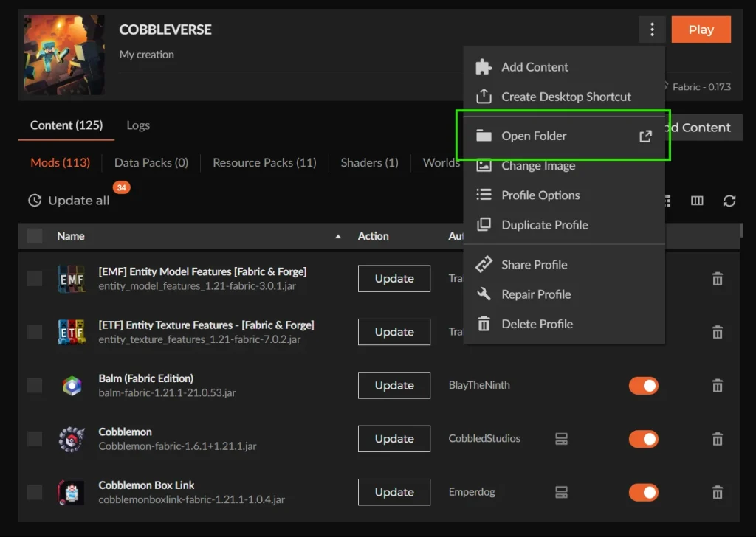This screenshot has width=756, height=537.
Task: Click the server icon in the Cobblemon row
Action: click(561, 439)
